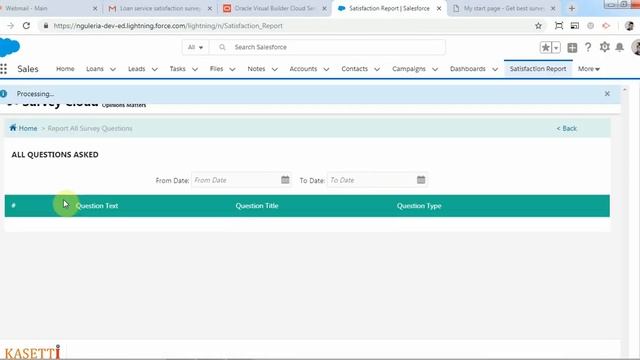Viewport: 640px width, 360px height.
Task: Dismiss the Processing notification banner
Action: click(607, 94)
